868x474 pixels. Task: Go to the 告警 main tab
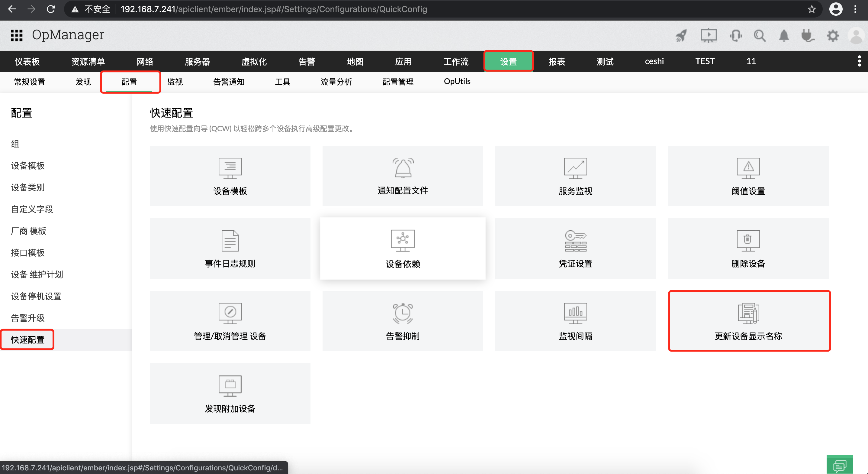pos(307,61)
